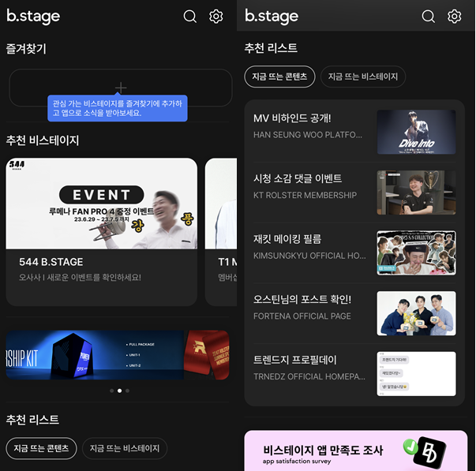Screen dimensions: 476x471
Task: Tap FORTENA OFFICIAL PAGE subtitle
Action: [302, 316]
